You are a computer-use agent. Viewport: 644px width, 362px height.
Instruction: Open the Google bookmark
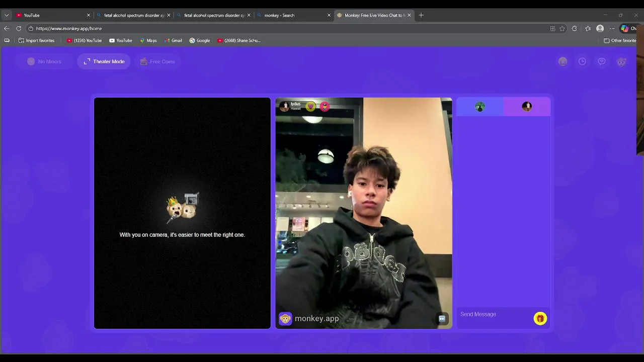click(199, 41)
